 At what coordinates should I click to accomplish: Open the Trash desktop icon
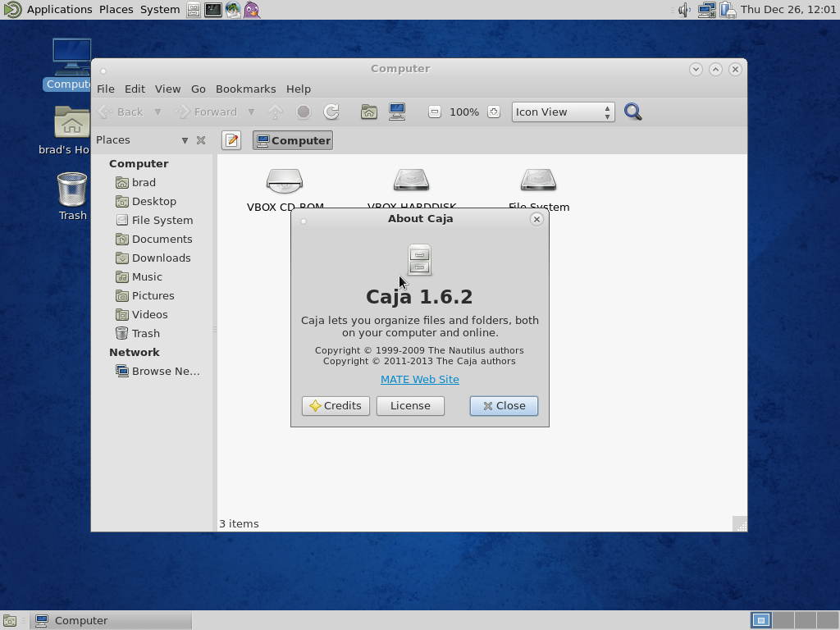point(72,189)
